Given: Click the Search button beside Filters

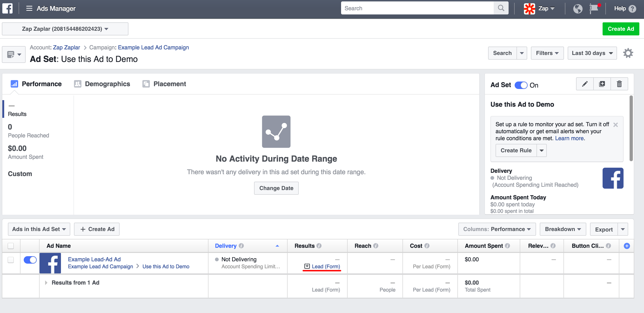Looking at the screenshot, I should coord(502,53).
